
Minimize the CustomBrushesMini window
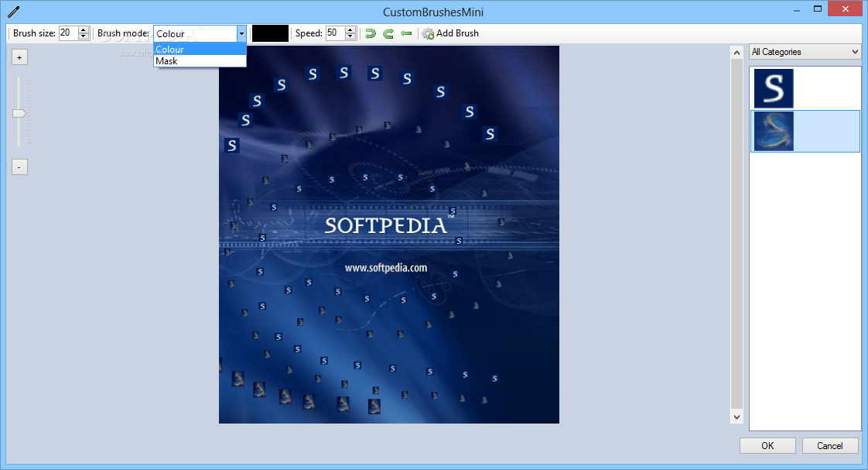coord(797,9)
